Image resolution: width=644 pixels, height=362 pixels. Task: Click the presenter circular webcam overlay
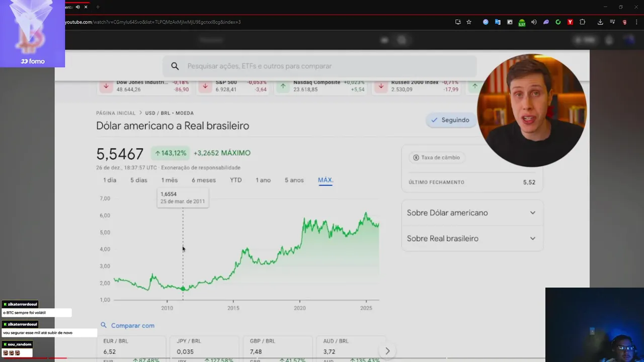pos(531,111)
